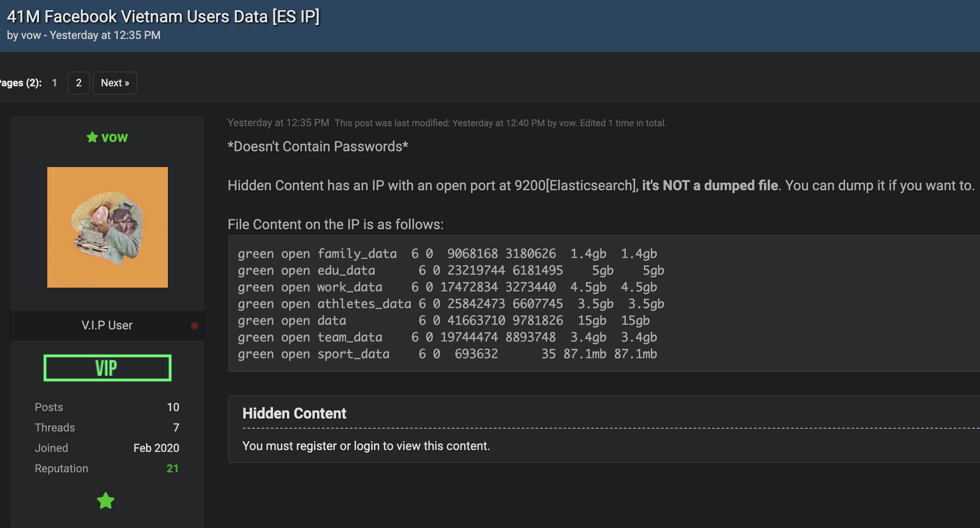
Task: Click the family_data line in code block
Action: [x=357, y=254]
